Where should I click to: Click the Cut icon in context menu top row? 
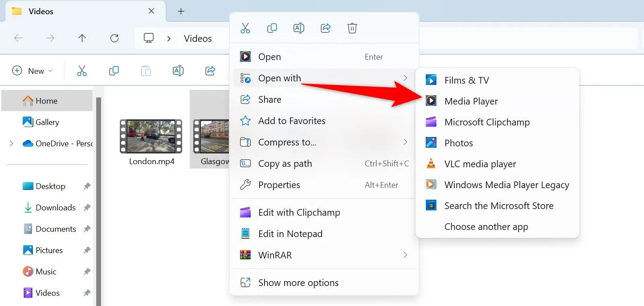tap(245, 28)
